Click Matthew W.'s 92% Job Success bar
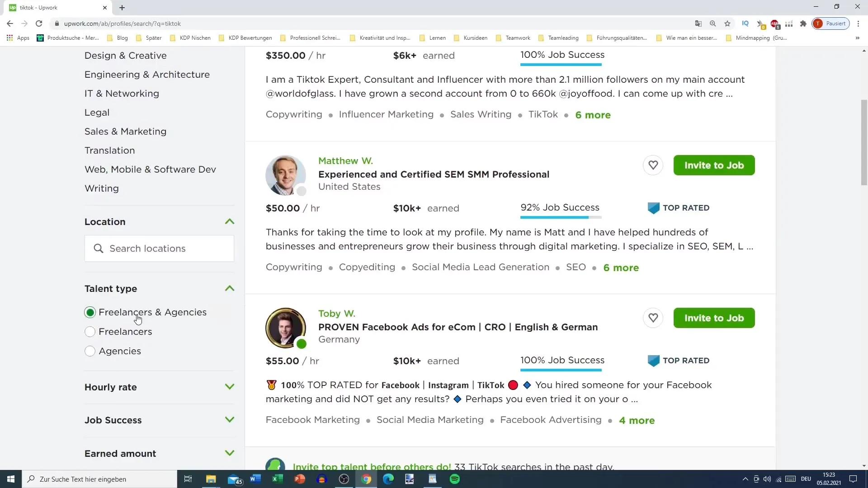This screenshot has width=868, height=488. 561,217
